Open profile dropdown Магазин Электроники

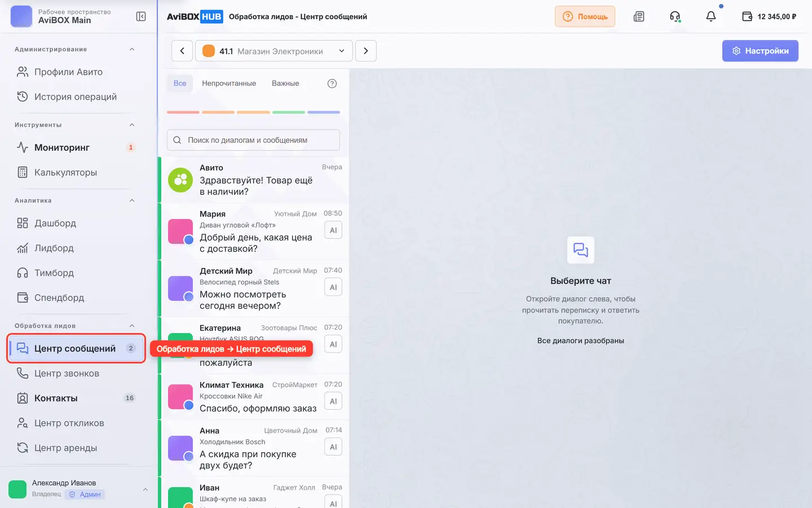(274, 51)
